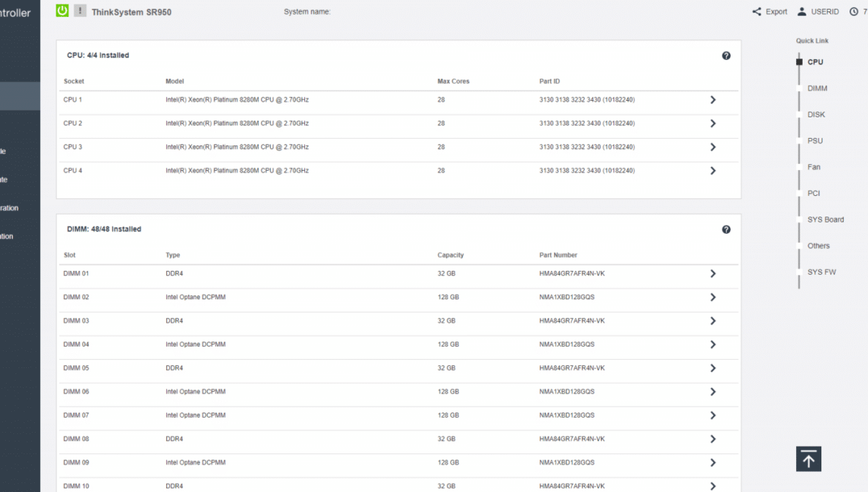Click the DIMM: 48/48 Installed heading
This screenshot has height=492, width=868.
(104, 229)
